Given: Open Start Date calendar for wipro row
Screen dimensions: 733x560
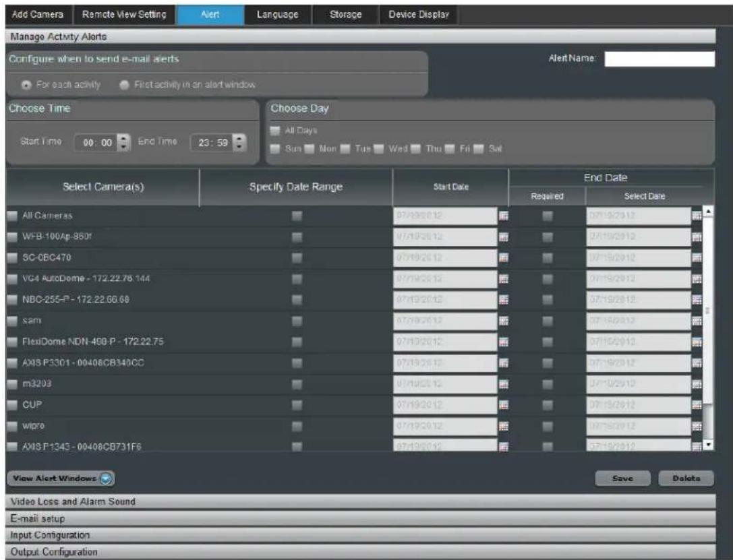Looking at the screenshot, I should coord(504,426).
